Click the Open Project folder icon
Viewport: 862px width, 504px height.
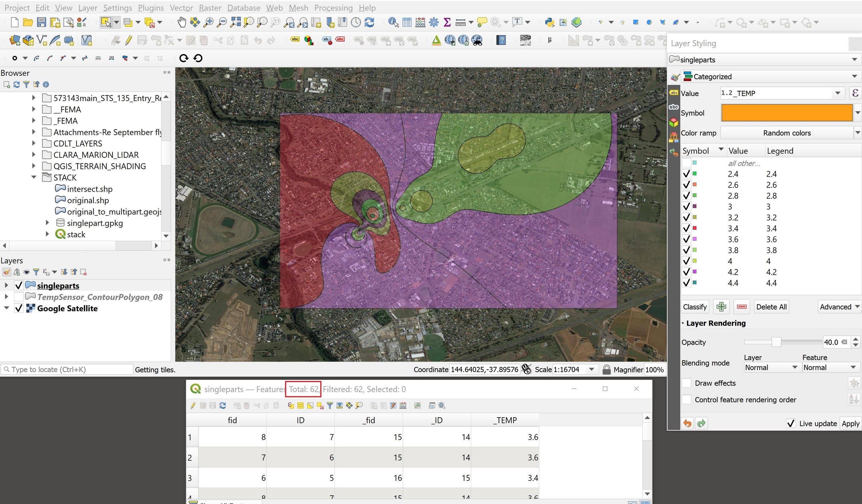(x=28, y=23)
